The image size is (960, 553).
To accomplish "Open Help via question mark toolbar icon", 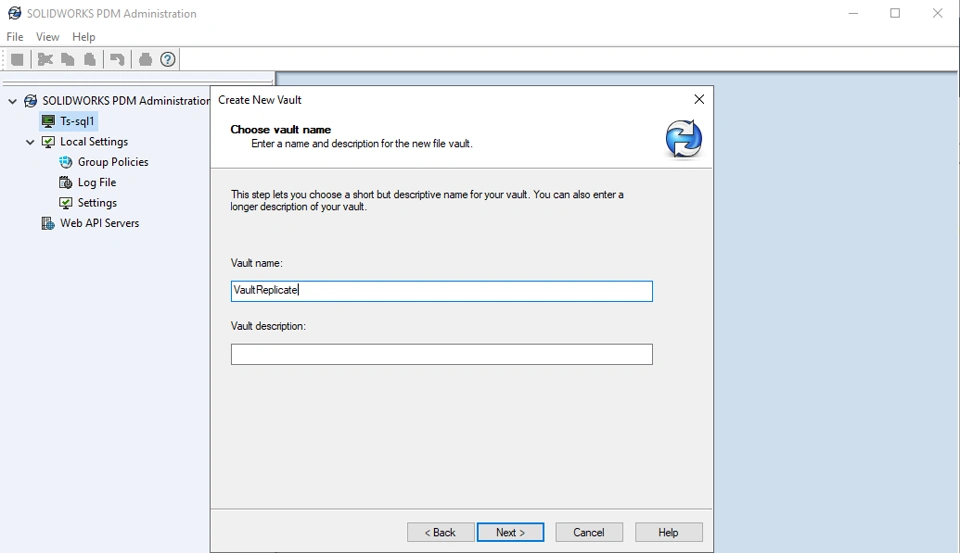I will coord(168,59).
